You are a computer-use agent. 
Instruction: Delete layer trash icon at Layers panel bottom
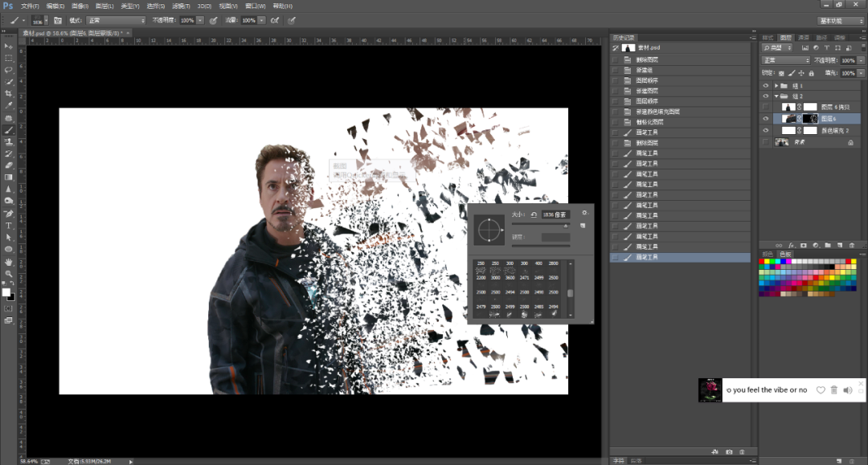click(852, 245)
